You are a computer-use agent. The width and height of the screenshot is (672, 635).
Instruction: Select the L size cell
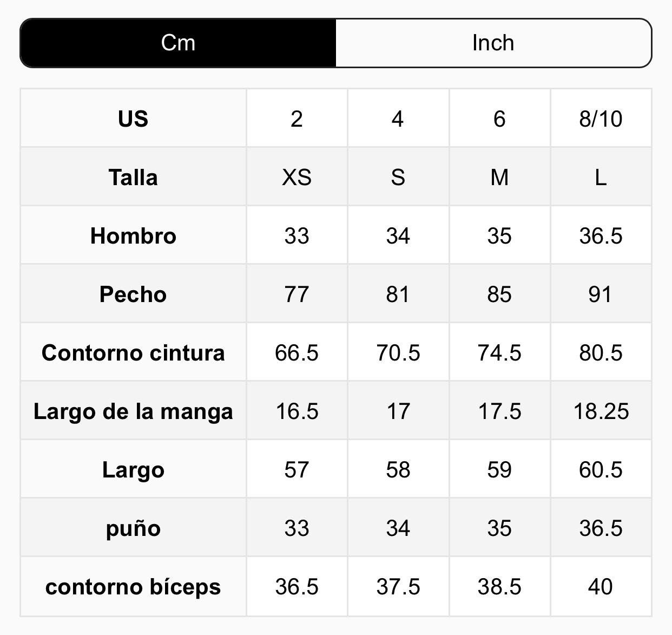pos(601,177)
